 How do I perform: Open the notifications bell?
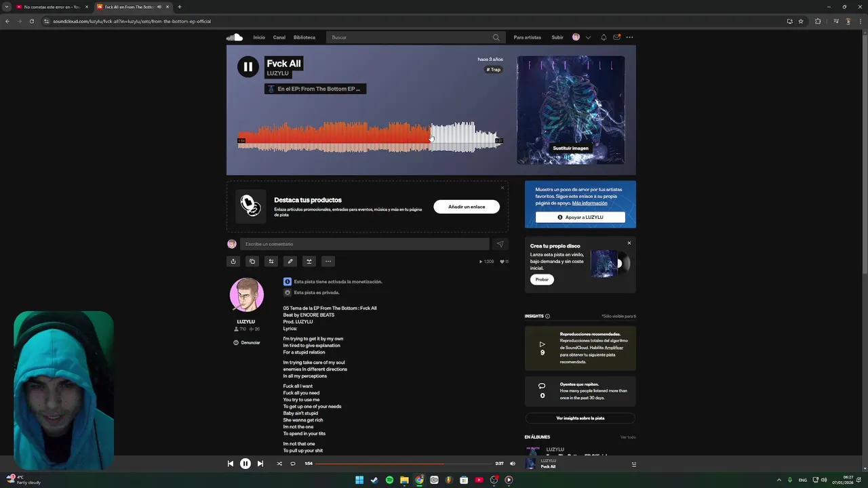(x=604, y=37)
